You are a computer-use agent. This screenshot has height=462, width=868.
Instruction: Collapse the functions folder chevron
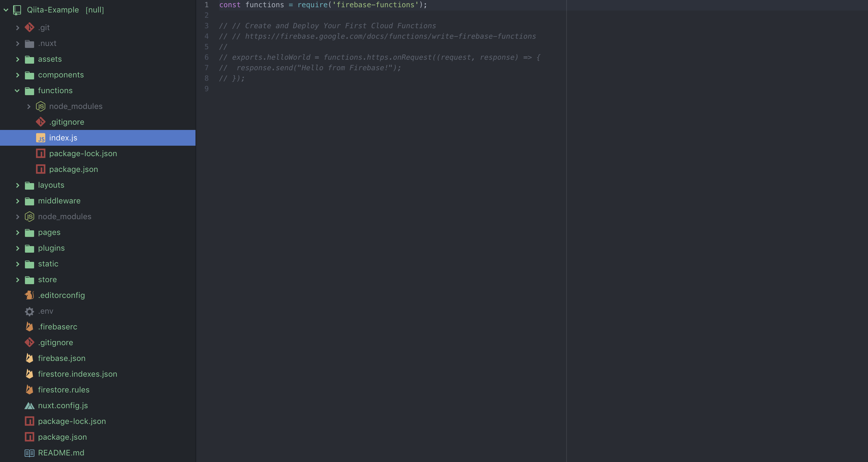tap(17, 91)
